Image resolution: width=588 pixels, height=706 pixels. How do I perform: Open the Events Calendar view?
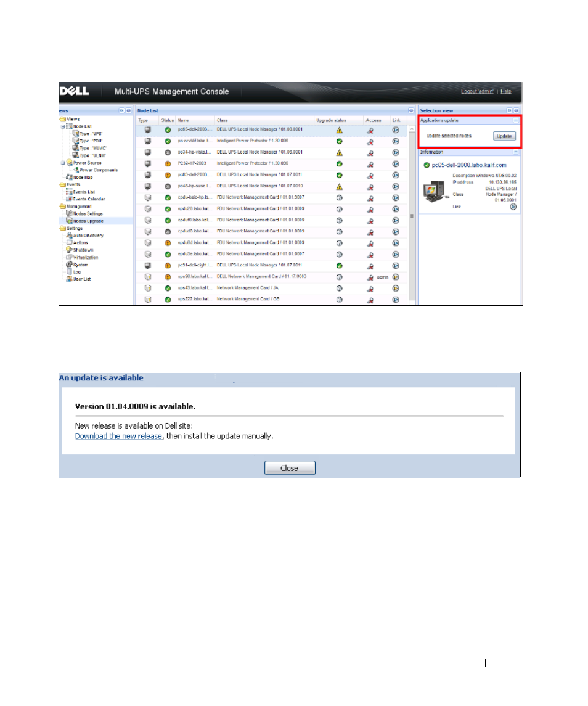coord(89,199)
